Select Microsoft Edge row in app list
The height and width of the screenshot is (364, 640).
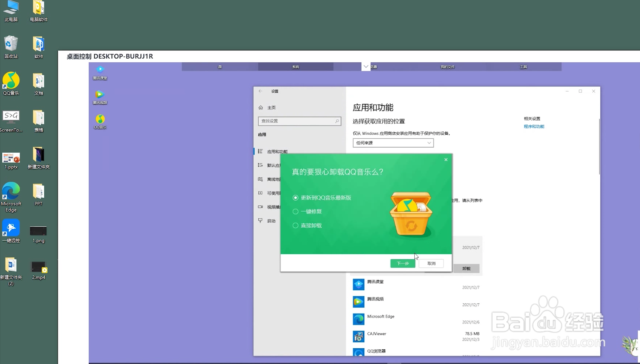(416, 319)
